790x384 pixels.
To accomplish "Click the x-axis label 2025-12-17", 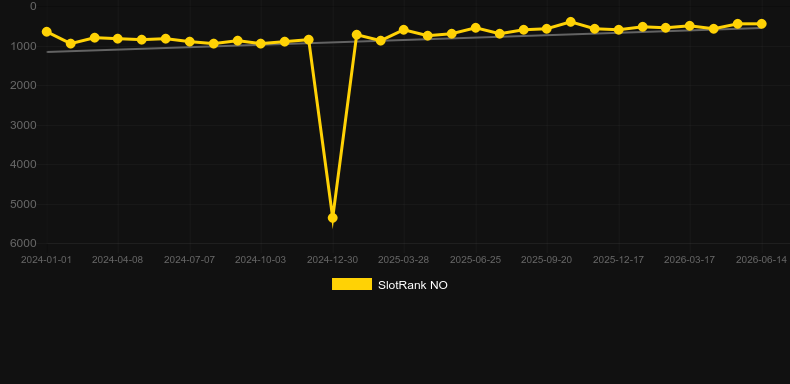I will (x=618, y=260).
